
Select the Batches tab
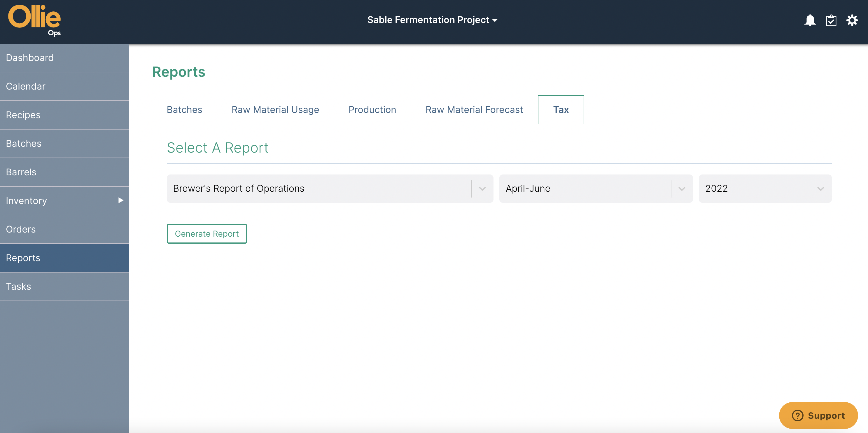[184, 109]
